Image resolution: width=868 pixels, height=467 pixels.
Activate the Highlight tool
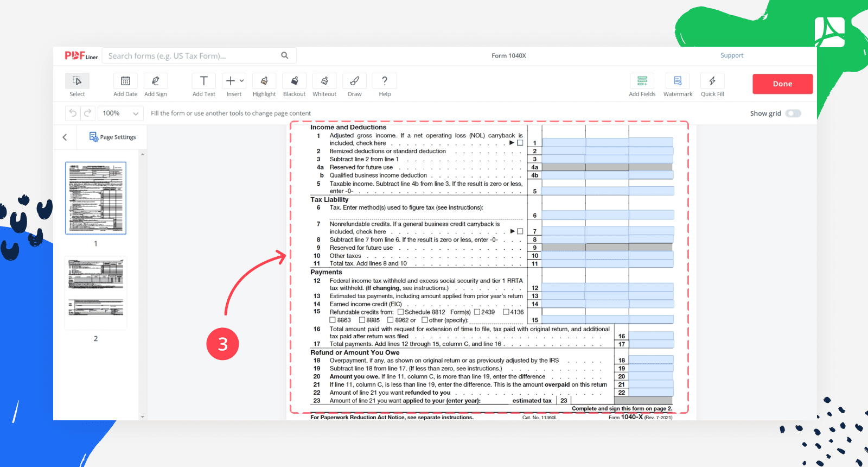[264, 81]
